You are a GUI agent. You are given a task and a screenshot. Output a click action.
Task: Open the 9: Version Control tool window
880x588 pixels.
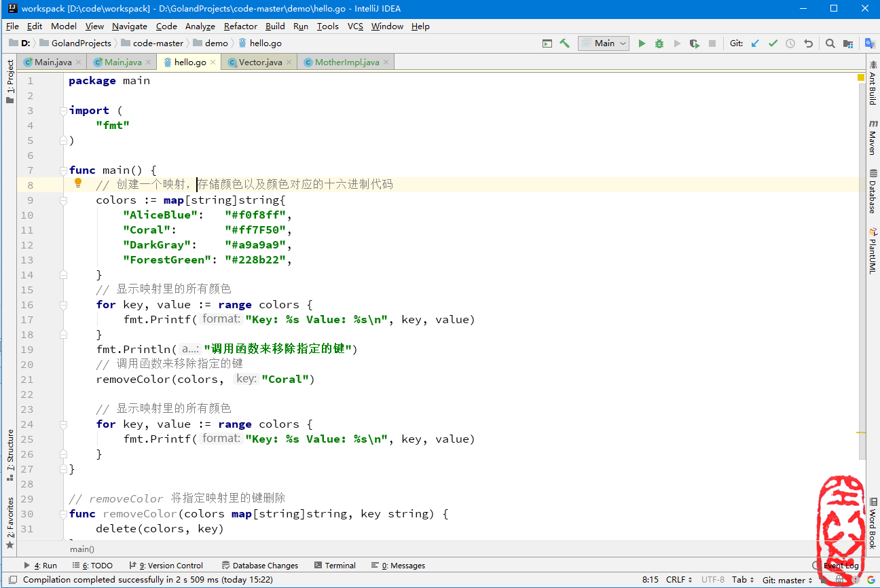[x=166, y=566]
